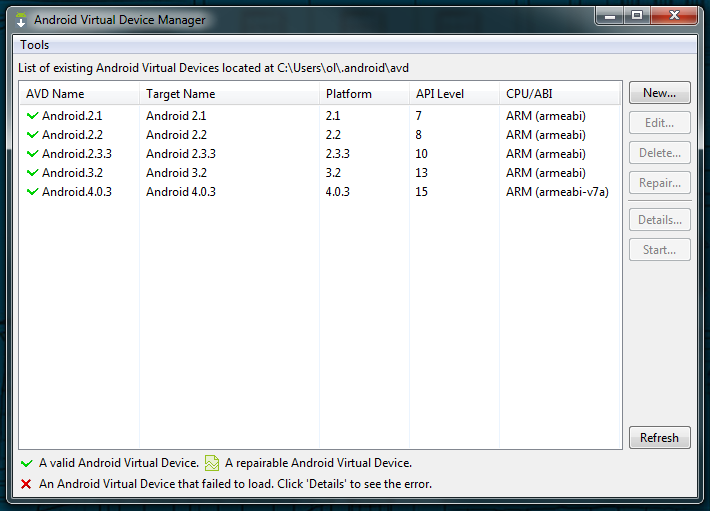
Task: Click target name Android 2.3.3
Action: [181, 154]
